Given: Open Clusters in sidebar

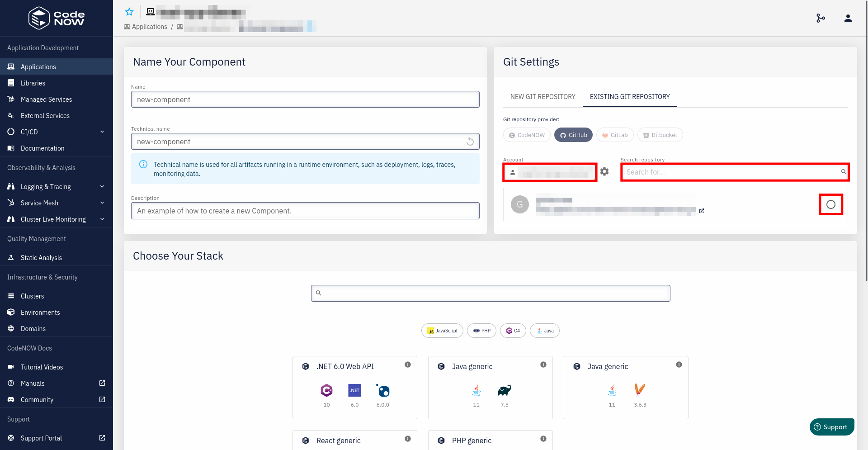Looking at the screenshot, I should point(57,296).
